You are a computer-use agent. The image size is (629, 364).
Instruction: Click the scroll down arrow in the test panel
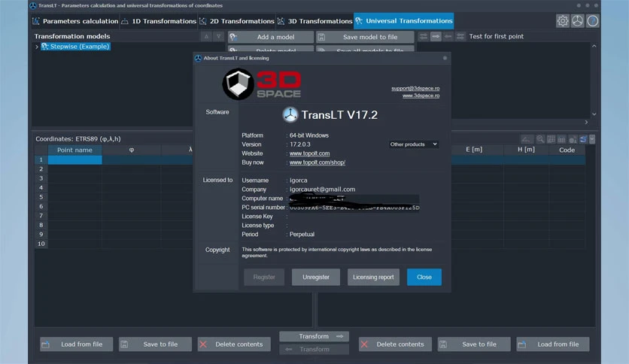pos(594,114)
